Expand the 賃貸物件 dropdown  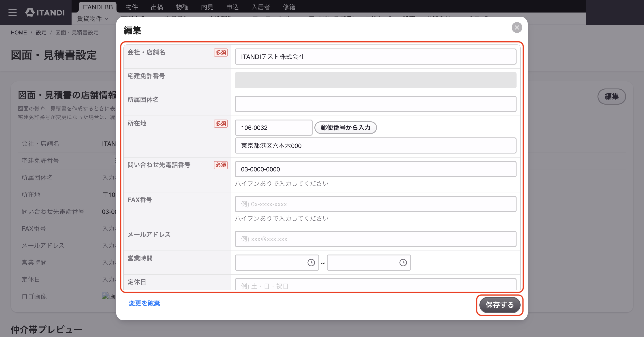point(93,19)
